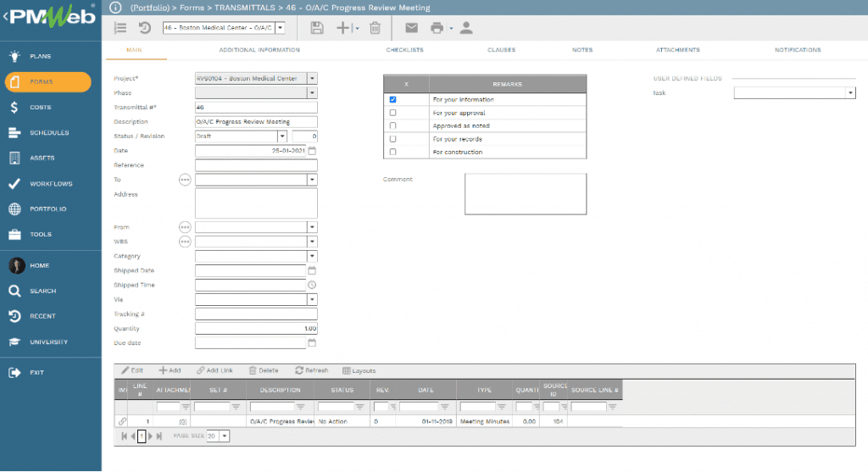The image size is (868, 472).
Task: Expand the Project dropdown
Action: (312, 79)
